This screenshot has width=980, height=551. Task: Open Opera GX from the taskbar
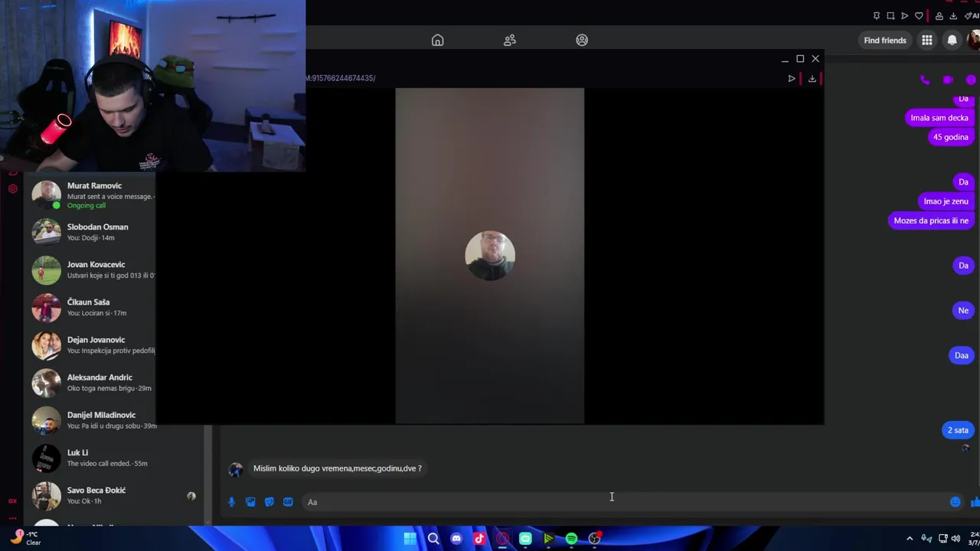[x=502, y=539]
